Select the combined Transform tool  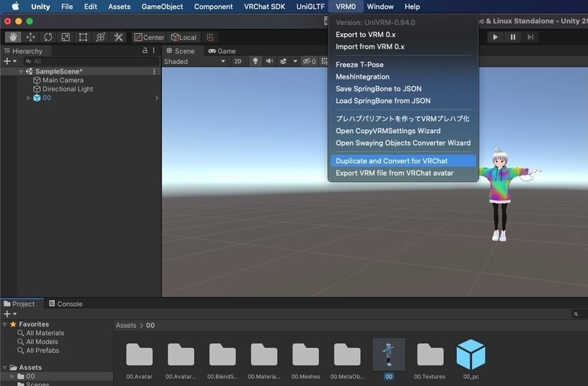pyautogui.click(x=101, y=37)
